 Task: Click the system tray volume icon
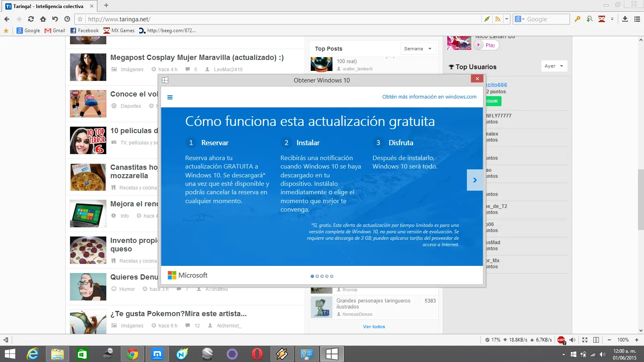(x=603, y=354)
